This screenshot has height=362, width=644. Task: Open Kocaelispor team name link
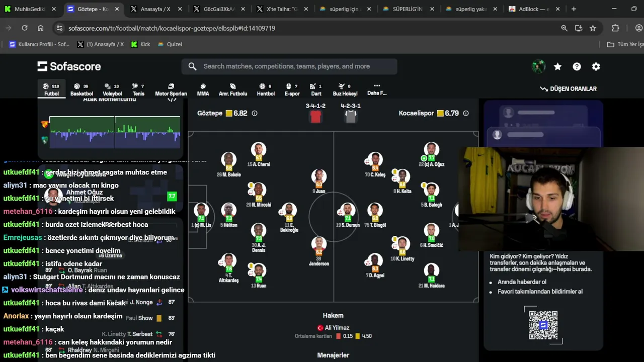point(416,114)
